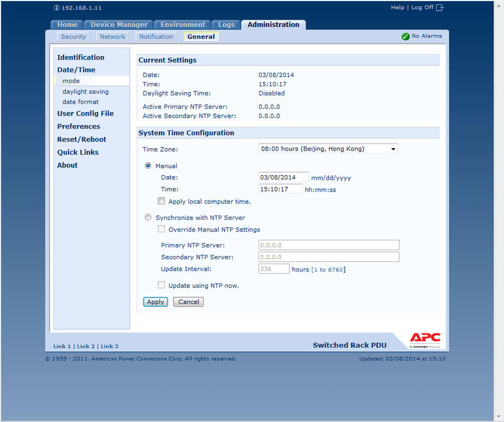The width and height of the screenshot is (504, 422).
Task: Select Synchronize with NTP Server option
Action: [x=148, y=218]
